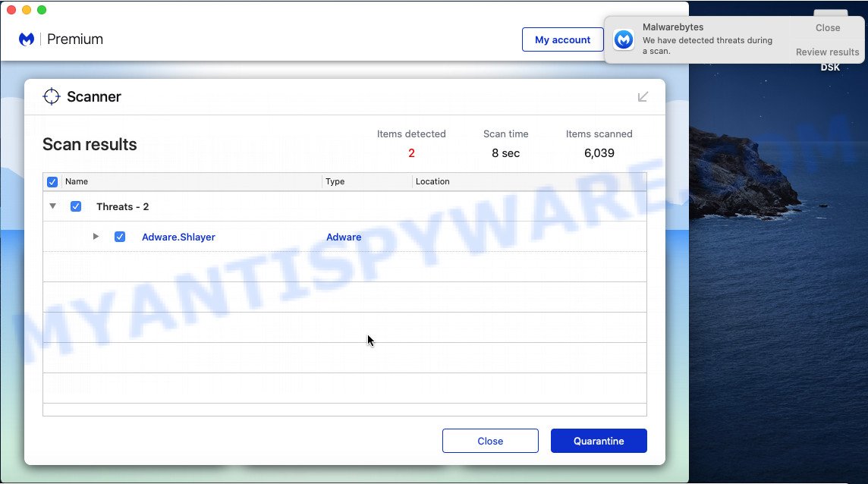
Task: Click the Scan time value 8 sec
Action: (x=505, y=153)
